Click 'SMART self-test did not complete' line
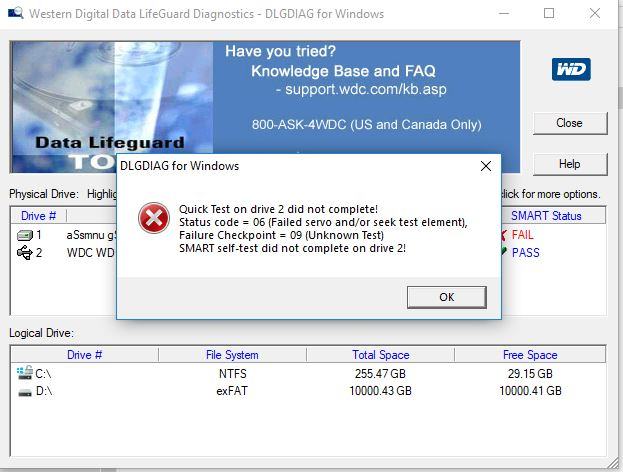The image size is (623, 472). tap(292, 248)
